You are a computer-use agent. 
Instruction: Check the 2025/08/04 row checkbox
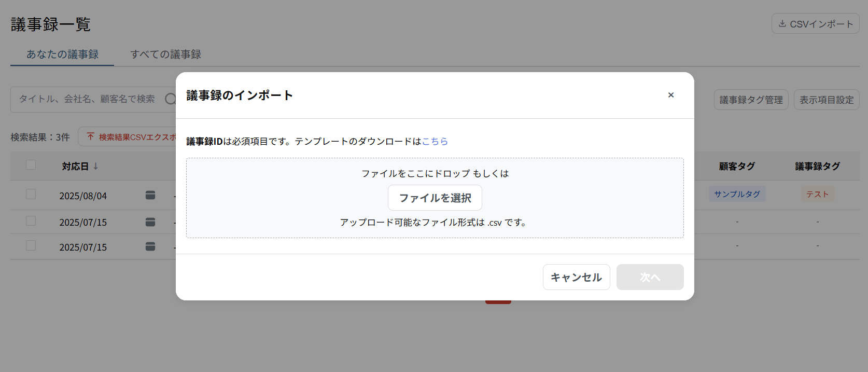(31, 194)
